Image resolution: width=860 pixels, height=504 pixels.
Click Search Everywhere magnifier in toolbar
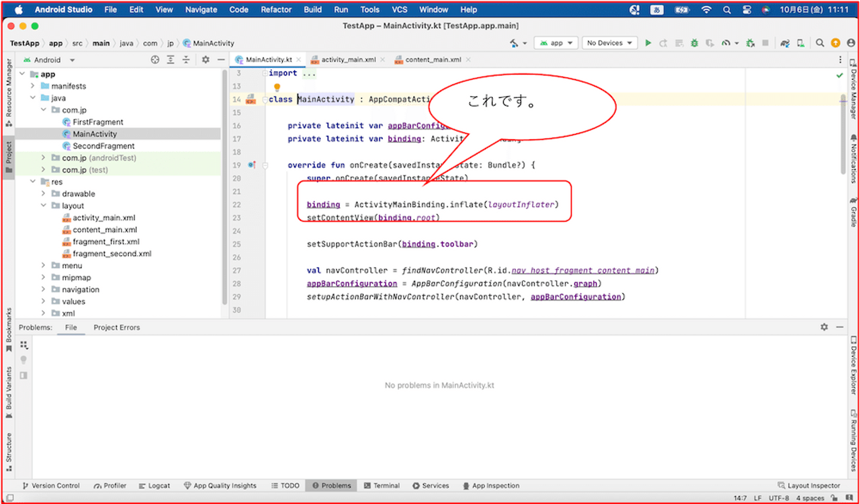pos(820,43)
